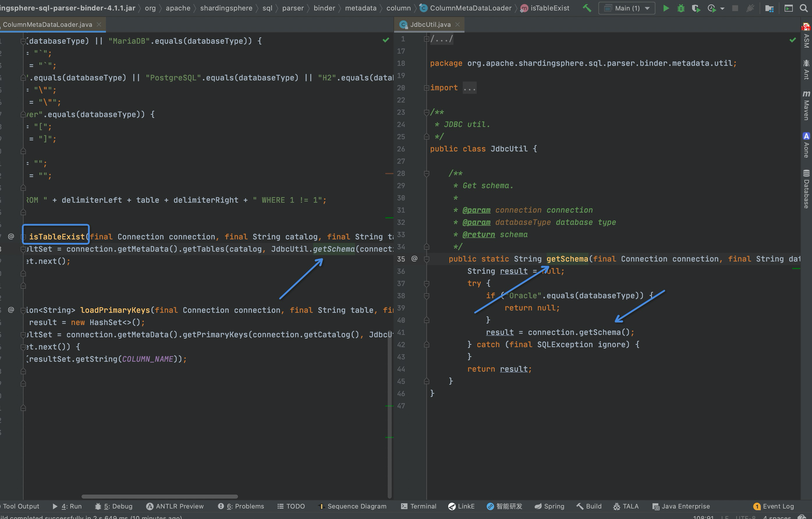Toggle fold of class Javadoc on line 23
Screen dimensions: 812x519
pos(427,112)
